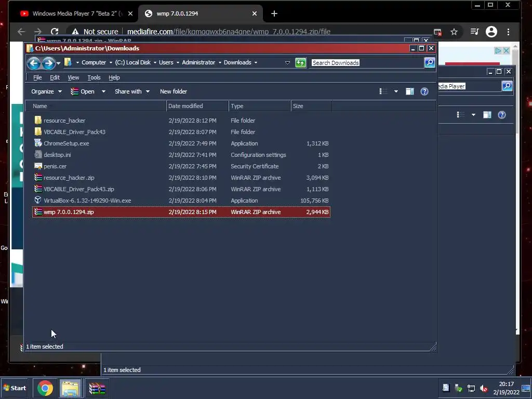The height and width of the screenshot is (399, 532).
Task: Click the New folder button
Action: 174,91
